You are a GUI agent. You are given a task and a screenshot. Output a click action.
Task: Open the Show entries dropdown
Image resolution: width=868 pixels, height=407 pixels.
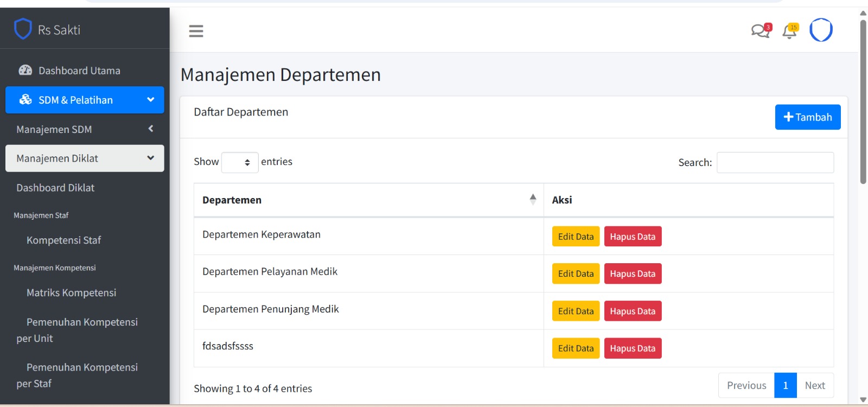pyautogui.click(x=240, y=162)
